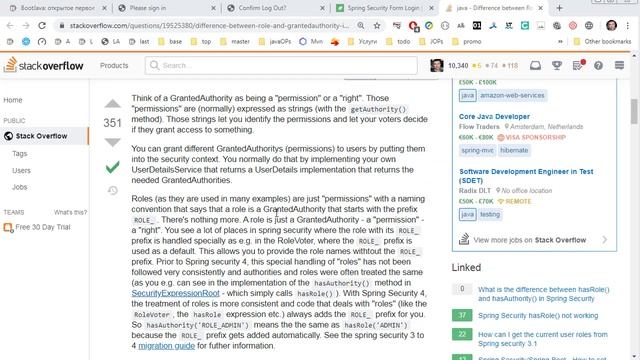This screenshot has height=360, width=640.
Task: Downvote the answer with 351 votes
Action: pos(112,142)
